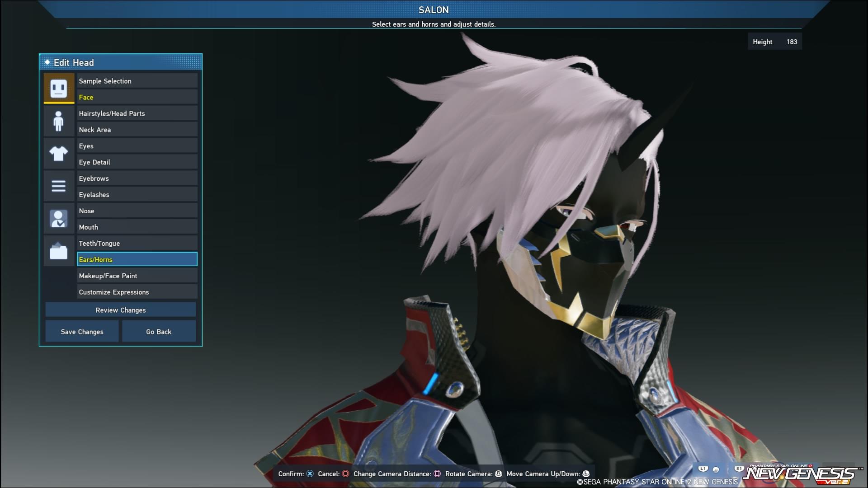
Task: Open the body editing category icon
Action: coord(59,121)
